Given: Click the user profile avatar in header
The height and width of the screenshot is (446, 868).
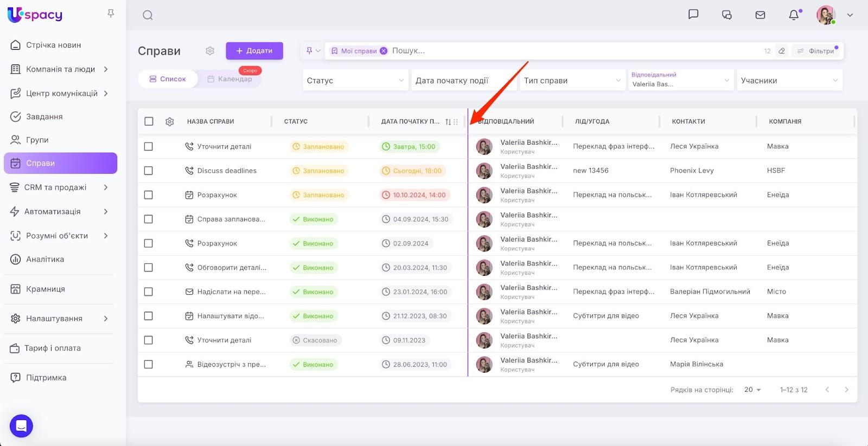Looking at the screenshot, I should 826,15.
